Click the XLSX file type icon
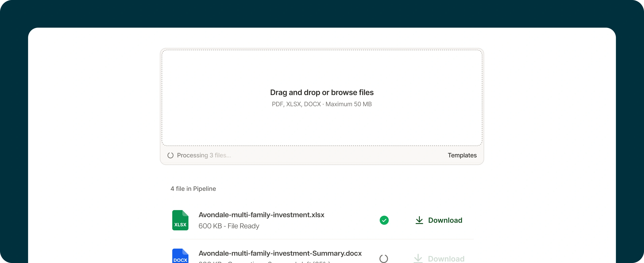The width and height of the screenshot is (644, 263). pos(180,220)
